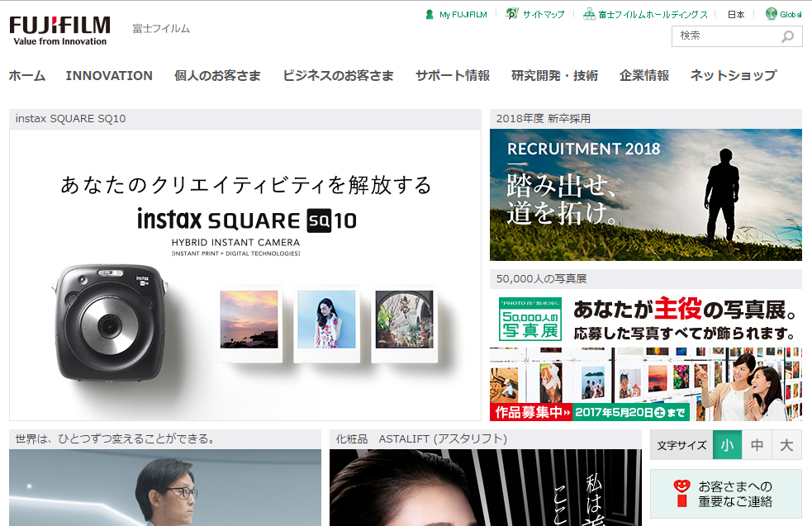Open the man with glasses banner

[165, 488]
